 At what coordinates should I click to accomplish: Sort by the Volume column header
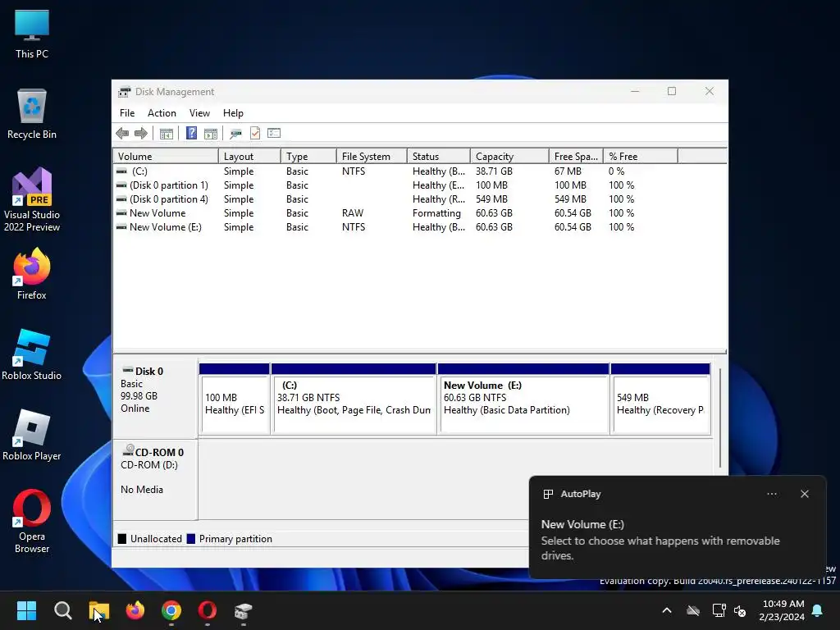coord(166,157)
